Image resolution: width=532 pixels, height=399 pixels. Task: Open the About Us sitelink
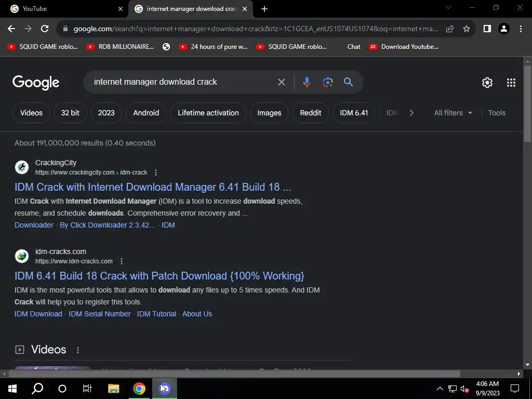(x=197, y=314)
